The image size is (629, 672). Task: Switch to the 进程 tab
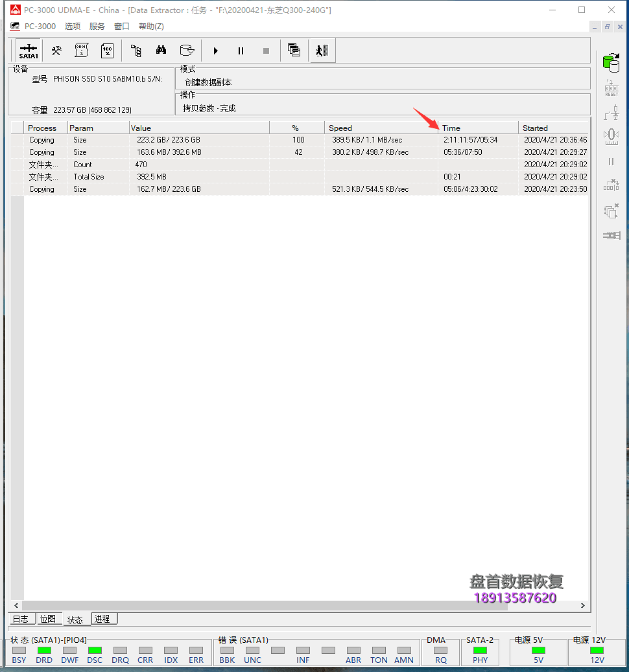click(x=103, y=619)
